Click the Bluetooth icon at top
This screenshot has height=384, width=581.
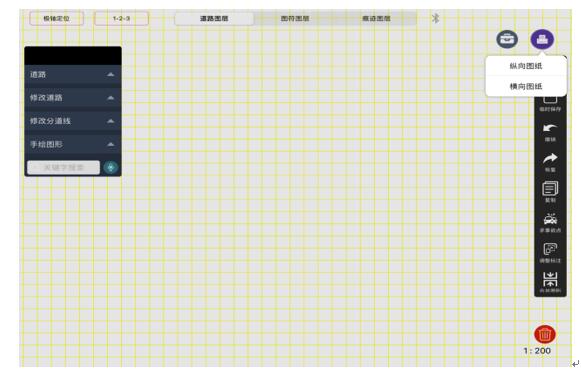coord(436,18)
